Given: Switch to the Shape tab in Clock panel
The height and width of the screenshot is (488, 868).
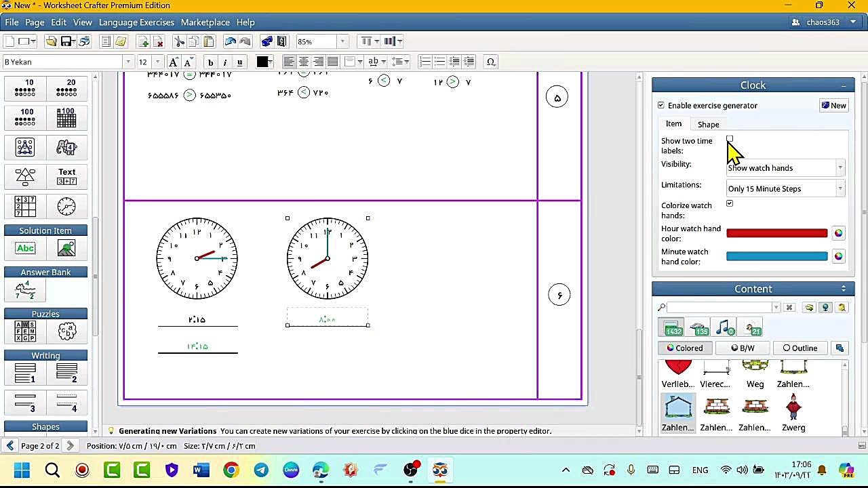Looking at the screenshot, I should (708, 124).
